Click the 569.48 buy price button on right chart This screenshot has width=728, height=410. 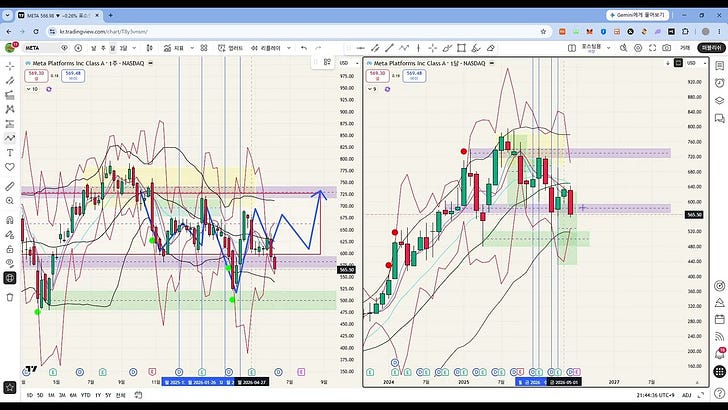click(414, 75)
